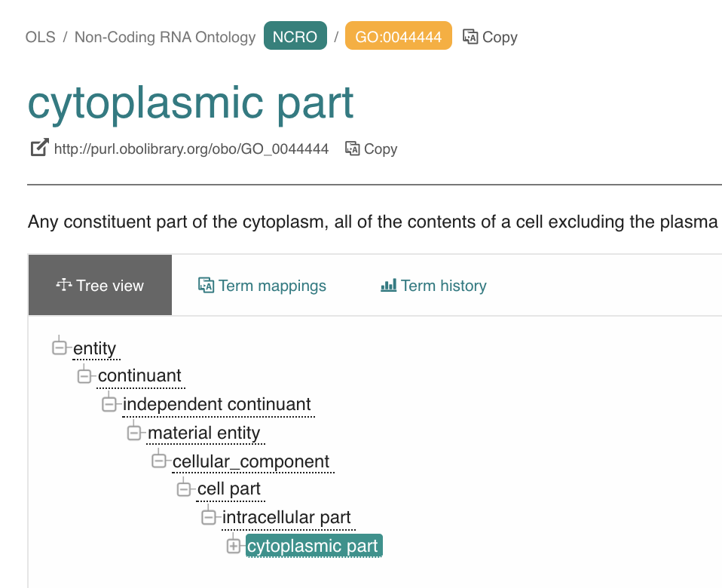Collapse the continuant tree node
Screen dimensions: 722x588
(x=84, y=375)
